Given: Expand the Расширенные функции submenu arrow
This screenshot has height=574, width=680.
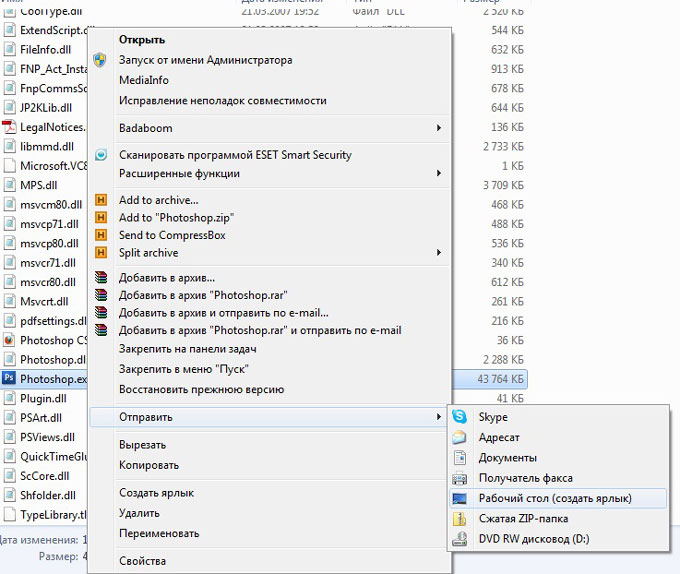Looking at the screenshot, I should pos(439,173).
